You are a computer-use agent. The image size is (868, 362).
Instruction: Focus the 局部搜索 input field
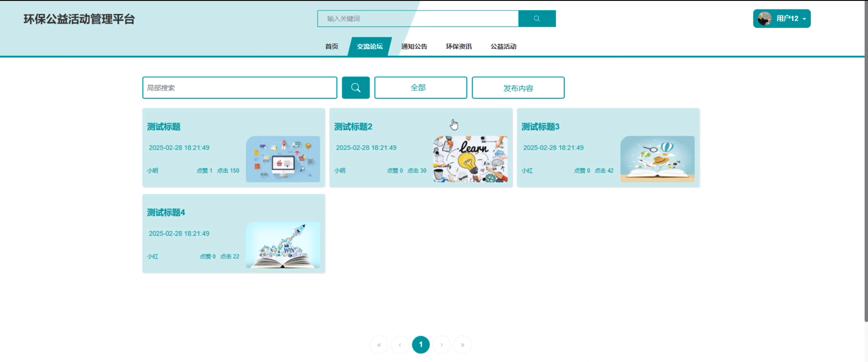[240, 88]
